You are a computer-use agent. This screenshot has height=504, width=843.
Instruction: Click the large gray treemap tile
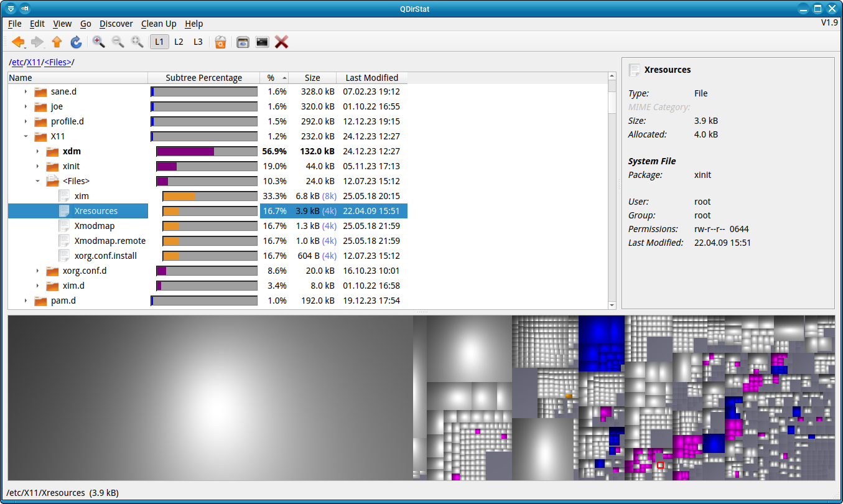click(x=210, y=398)
